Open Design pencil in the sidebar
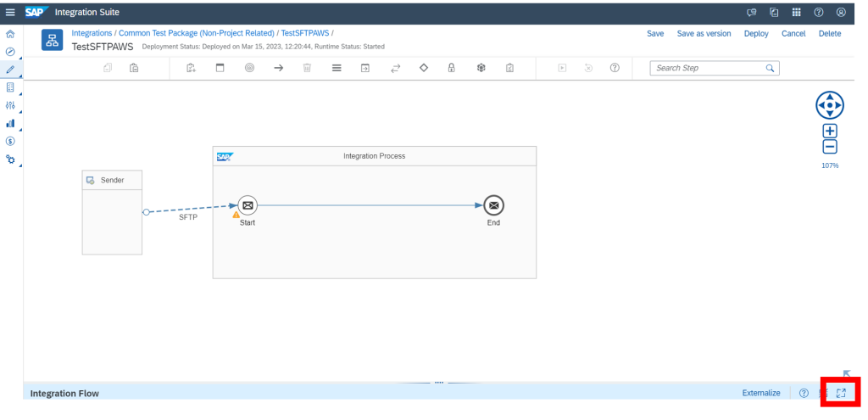 click(10, 70)
